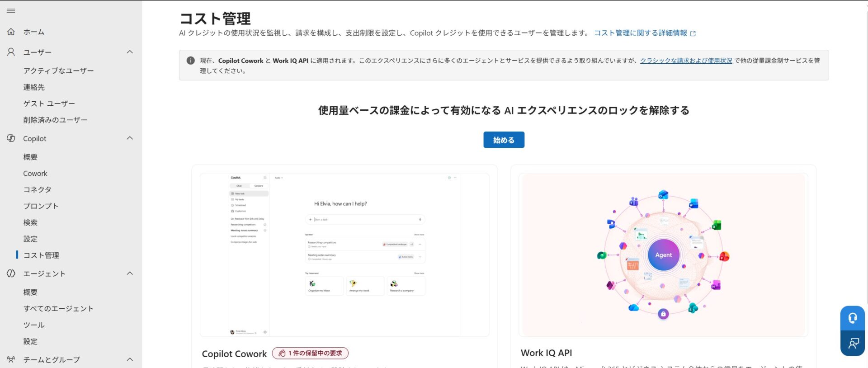Click the Home house icon in sidebar

coord(11,32)
